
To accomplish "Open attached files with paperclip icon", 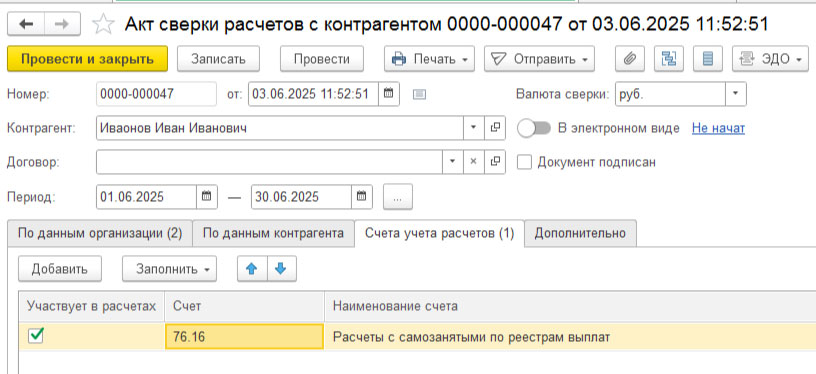I will click(630, 59).
